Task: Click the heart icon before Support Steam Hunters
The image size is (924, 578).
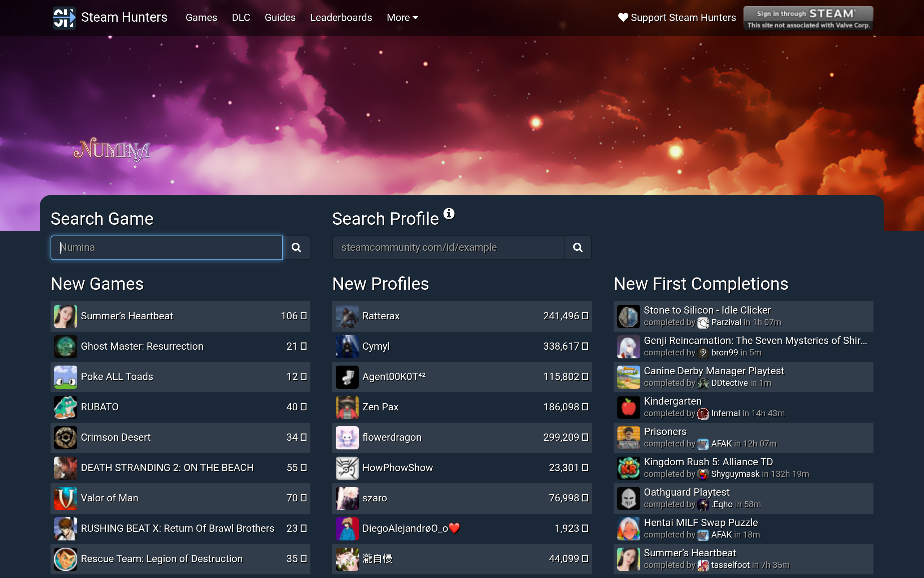Action: [x=623, y=18]
